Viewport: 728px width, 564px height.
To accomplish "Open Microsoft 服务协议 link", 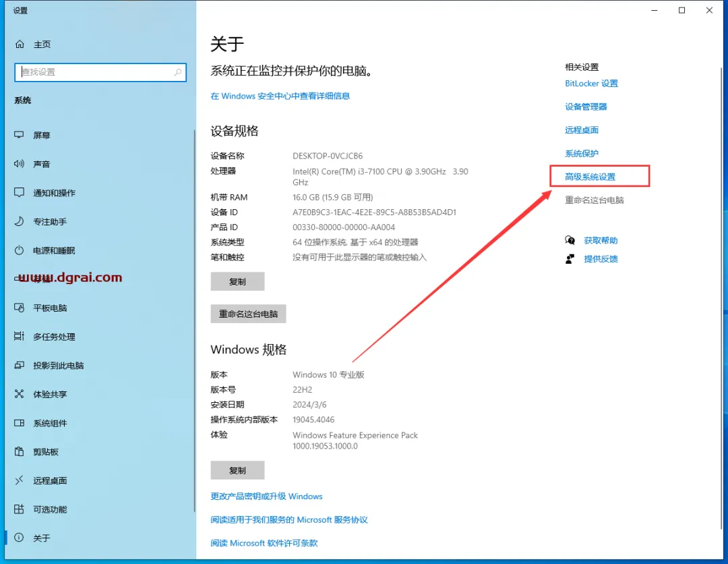I will click(x=289, y=519).
